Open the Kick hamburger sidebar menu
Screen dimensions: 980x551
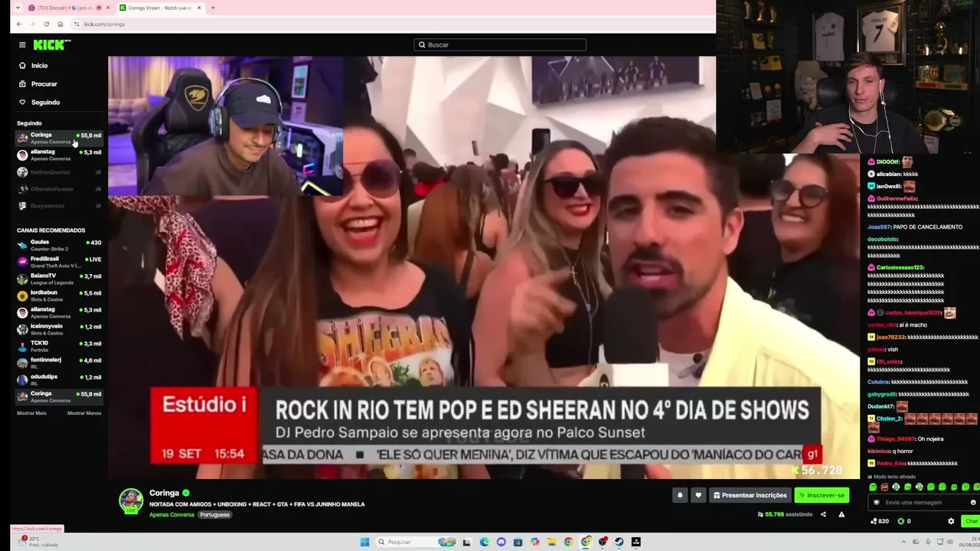[22, 45]
